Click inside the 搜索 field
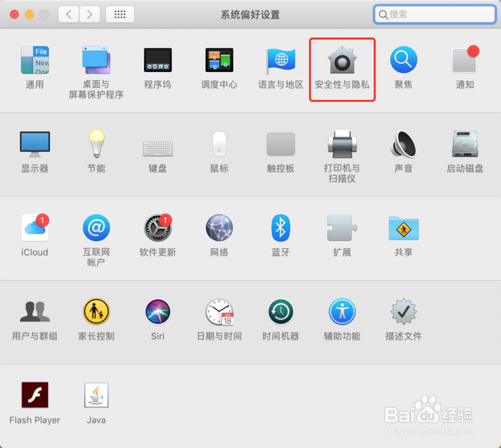Viewport: 501px width, 448px height. tap(434, 15)
